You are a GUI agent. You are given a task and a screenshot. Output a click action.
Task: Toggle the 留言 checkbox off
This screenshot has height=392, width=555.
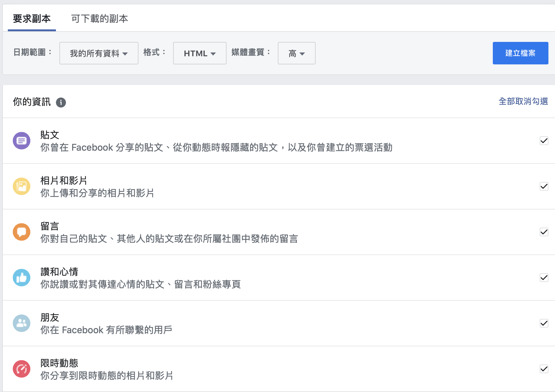544,232
